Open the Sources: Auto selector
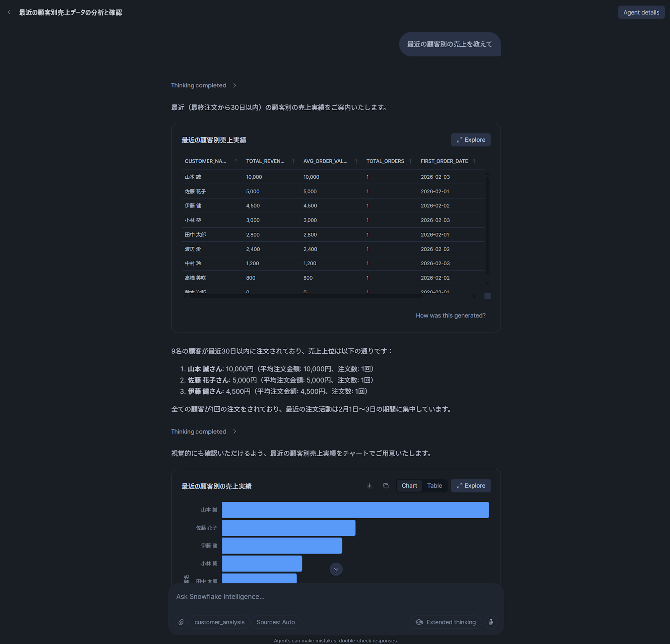 coord(275,622)
